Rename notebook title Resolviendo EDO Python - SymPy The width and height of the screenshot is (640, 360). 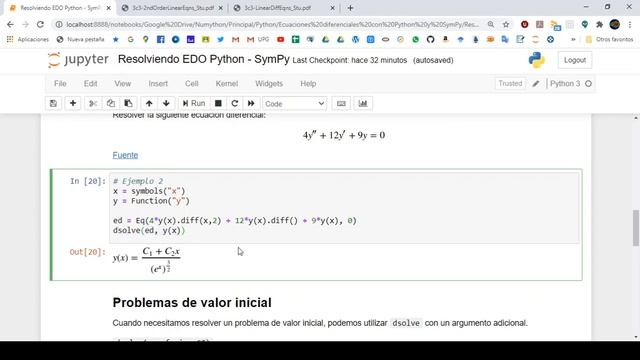(x=204, y=59)
